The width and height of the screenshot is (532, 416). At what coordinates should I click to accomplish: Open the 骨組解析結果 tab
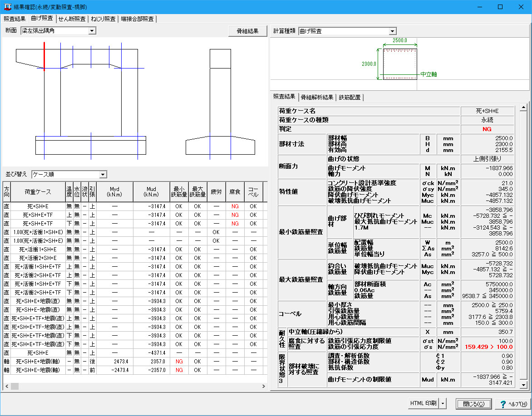(317, 97)
